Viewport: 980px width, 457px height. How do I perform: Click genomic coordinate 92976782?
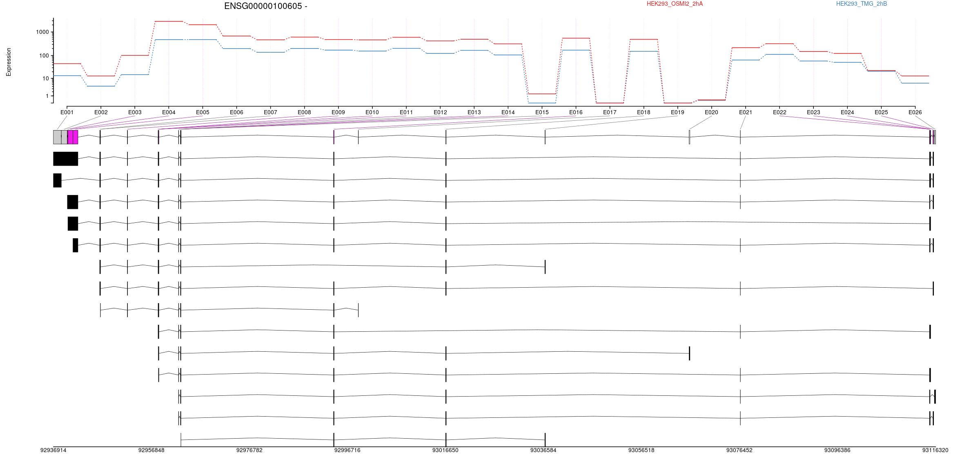pyautogui.click(x=249, y=450)
